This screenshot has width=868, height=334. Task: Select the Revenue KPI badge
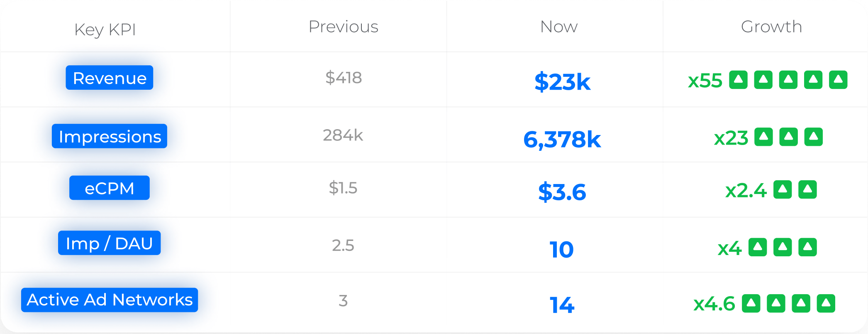tap(110, 78)
